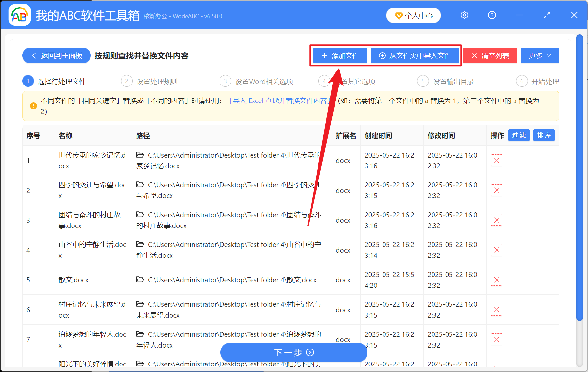The width and height of the screenshot is (588, 372).
Task: Go to step 3 设置Word相关选项
Action: [256, 81]
